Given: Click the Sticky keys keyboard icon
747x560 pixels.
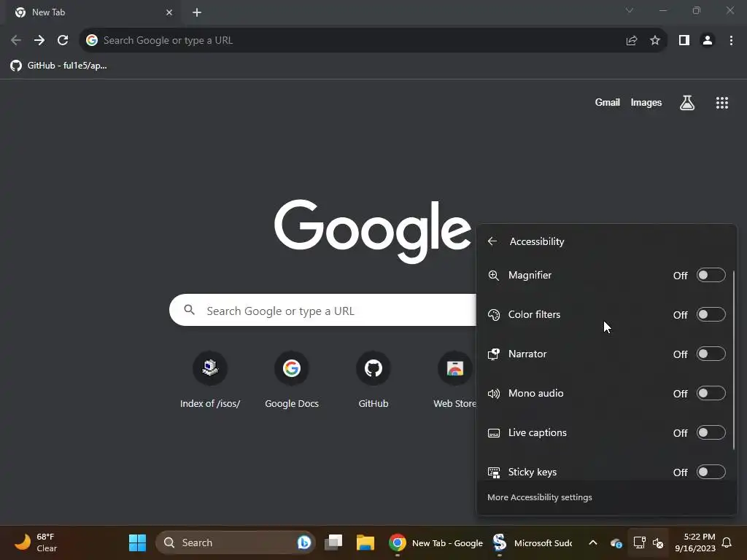Looking at the screenshot, I should click(x=494, y=472).
